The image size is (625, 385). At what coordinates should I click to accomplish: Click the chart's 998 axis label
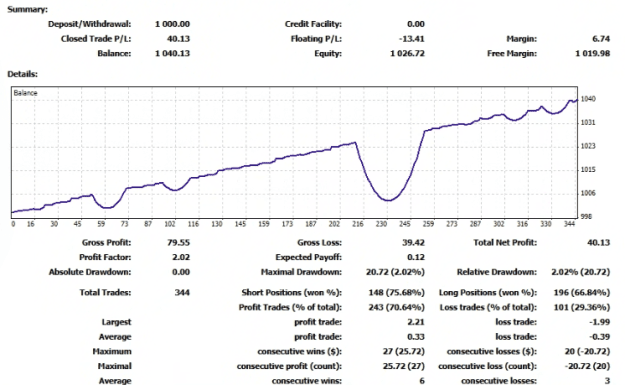(x=586, y=216)
